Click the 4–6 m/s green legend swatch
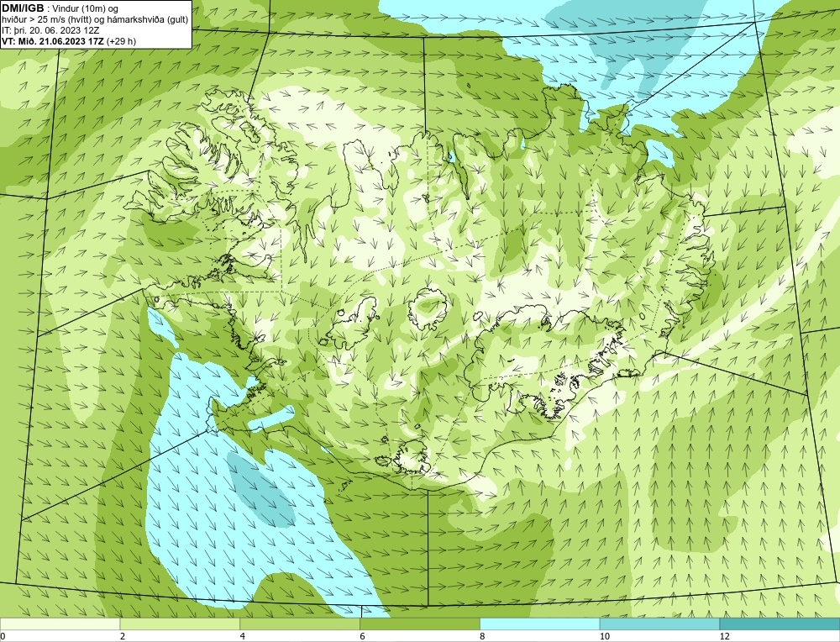Image resolution: width=840 pixels, height=642 pixels. (x=300, y=624)
